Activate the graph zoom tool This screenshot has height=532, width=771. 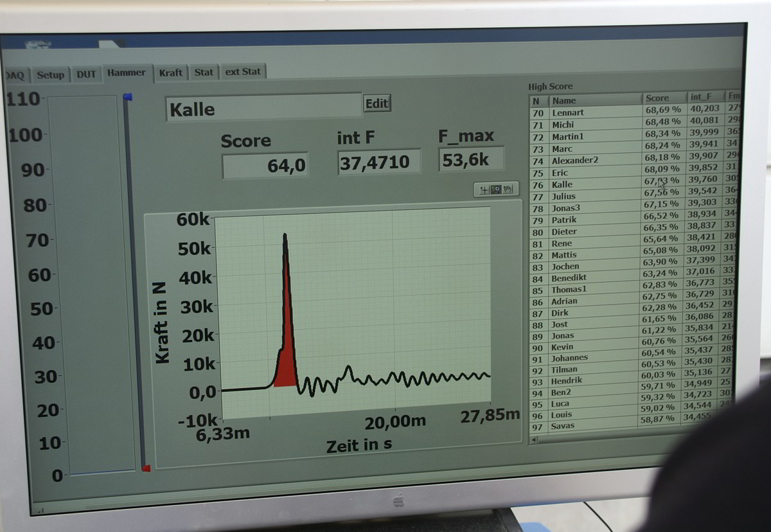click(x=495, y=190)
